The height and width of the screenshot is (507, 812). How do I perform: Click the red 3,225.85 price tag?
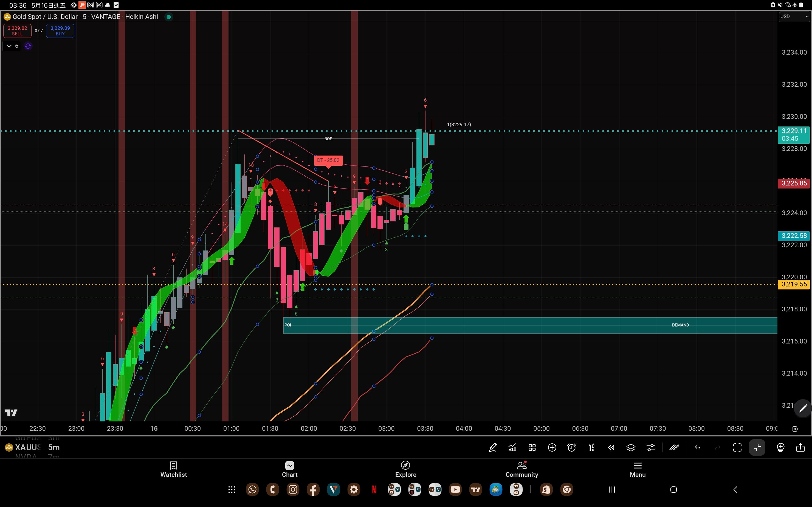(794, 184)
